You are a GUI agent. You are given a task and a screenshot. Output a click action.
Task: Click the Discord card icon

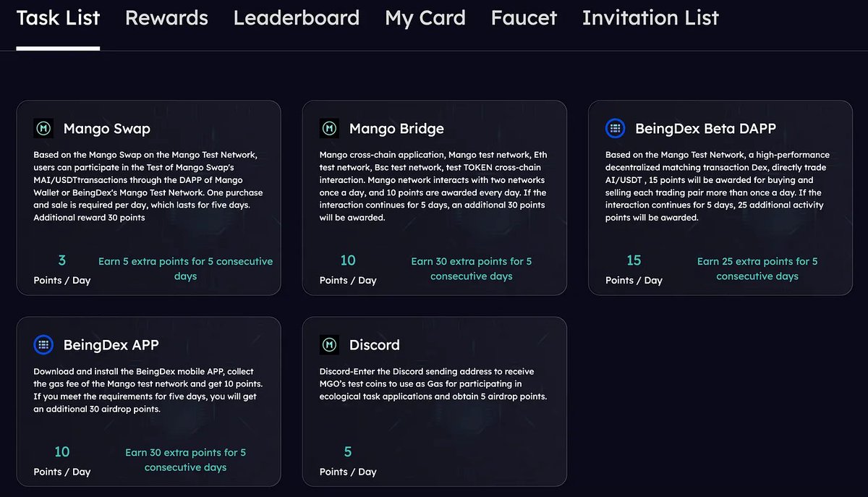tap(329, 344)
